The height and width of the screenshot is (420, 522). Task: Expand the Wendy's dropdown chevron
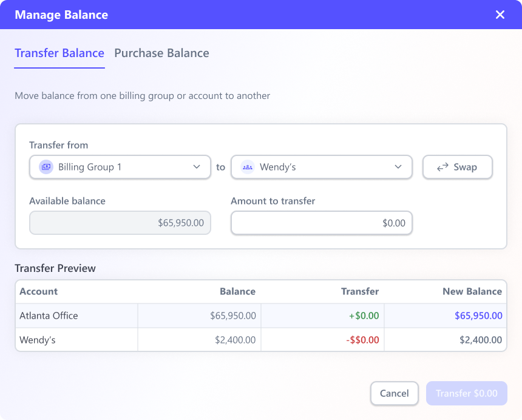pyautogui.click(x=398, y=167)
